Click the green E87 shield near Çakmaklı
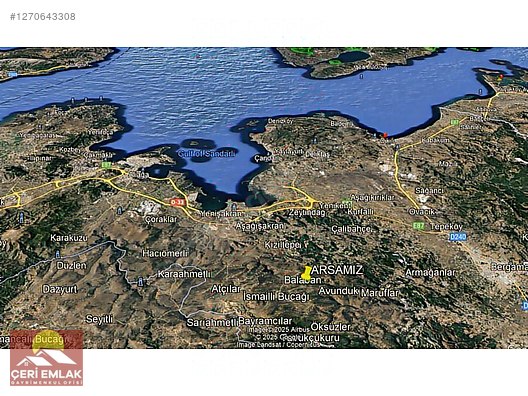Image resolution: width=528 pixels, height=396 pixels. (x=106, y=165)
